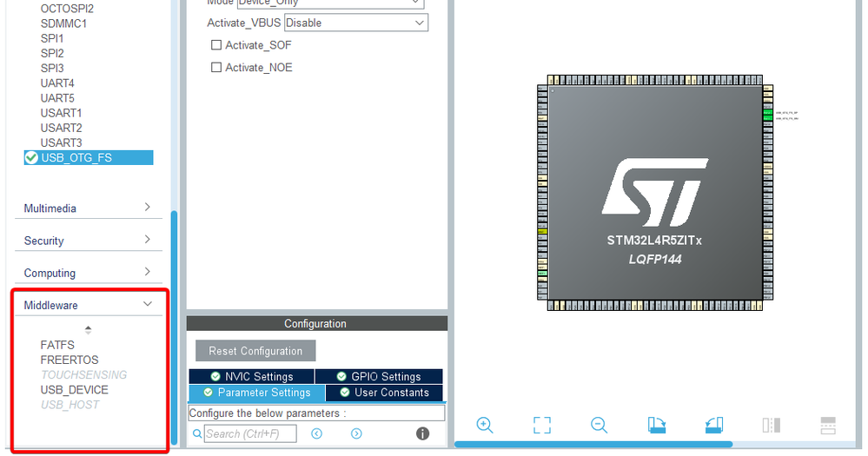This screenshot has height=456, width=868.
Task: Click the Reset Configuration button
Action: [255, 351]
